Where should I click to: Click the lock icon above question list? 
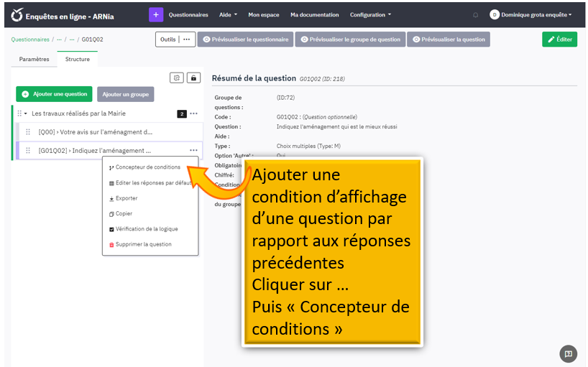coord(193,78)
